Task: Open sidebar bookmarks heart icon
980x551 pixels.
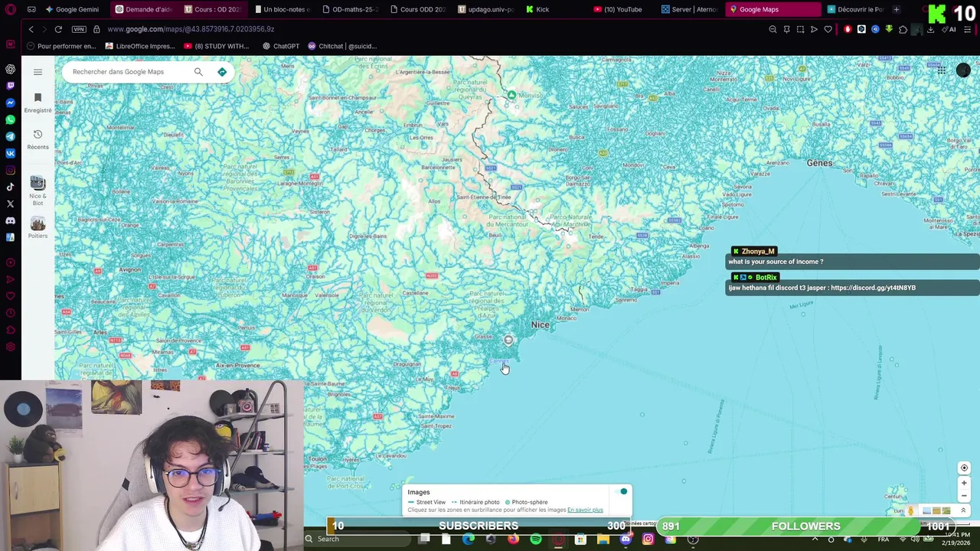Action: point(10,296)
